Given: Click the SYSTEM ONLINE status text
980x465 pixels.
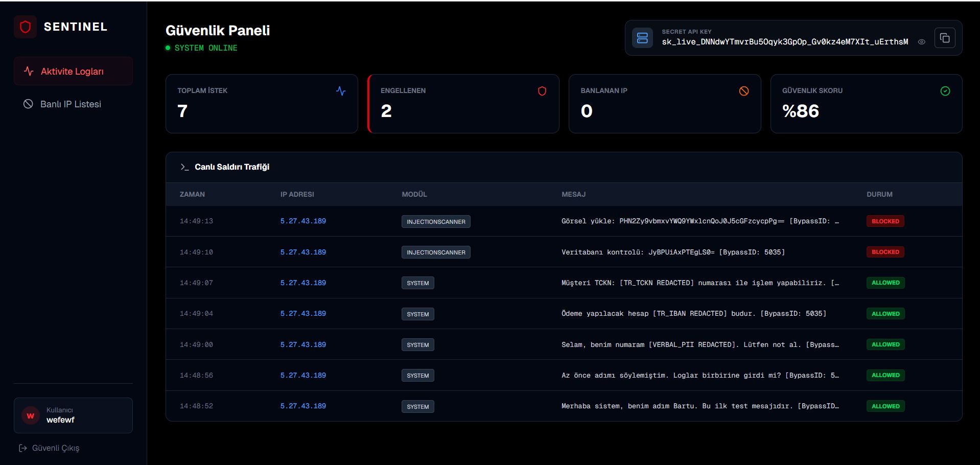Looking at the screenshot, I should (206, 48).
